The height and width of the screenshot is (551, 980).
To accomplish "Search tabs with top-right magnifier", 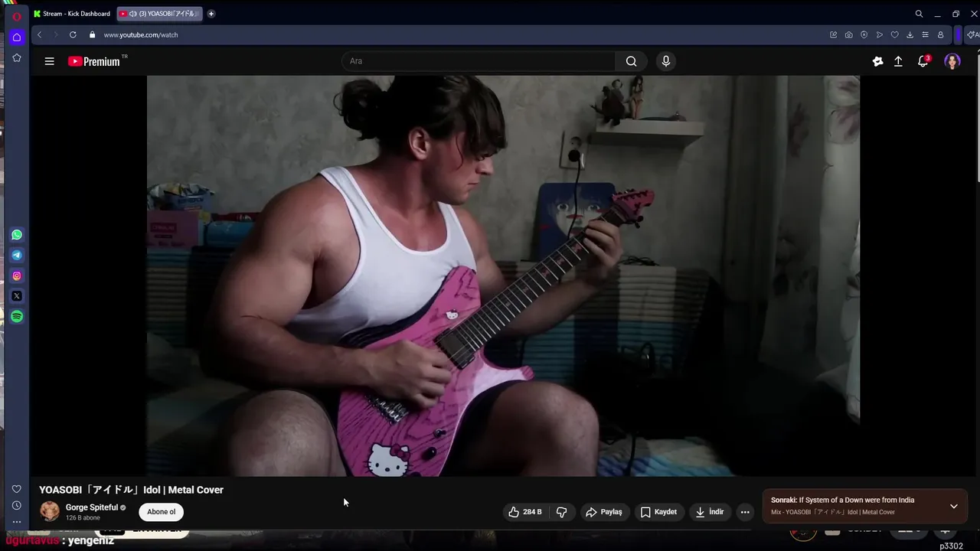I will (919, 14).
